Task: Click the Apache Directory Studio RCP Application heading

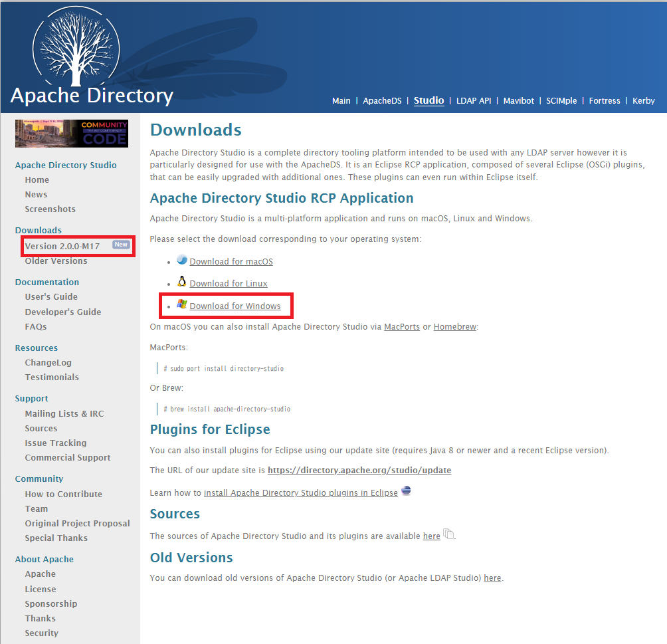Action: [282, 198]
